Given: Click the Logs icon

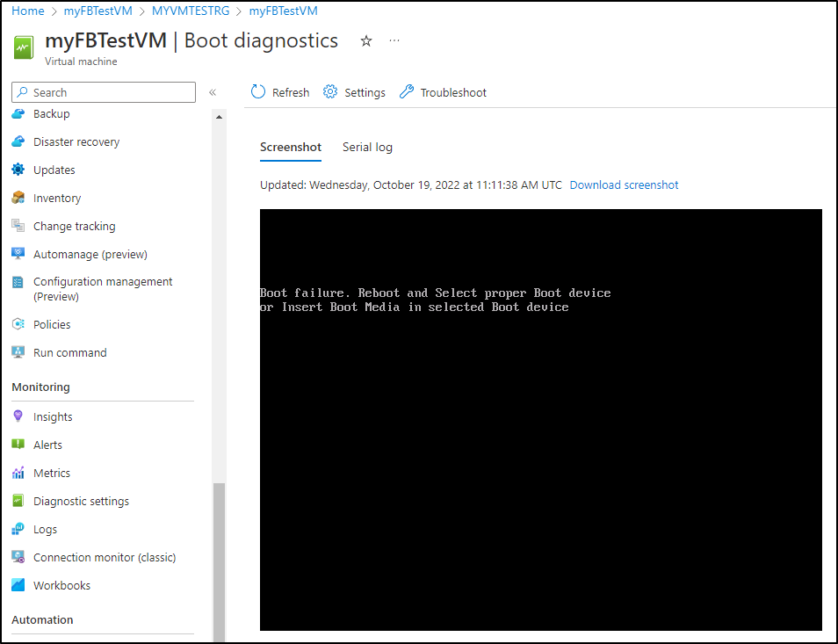Looking at the screenshot, I should pyautogui.click(x=18, y=529).
